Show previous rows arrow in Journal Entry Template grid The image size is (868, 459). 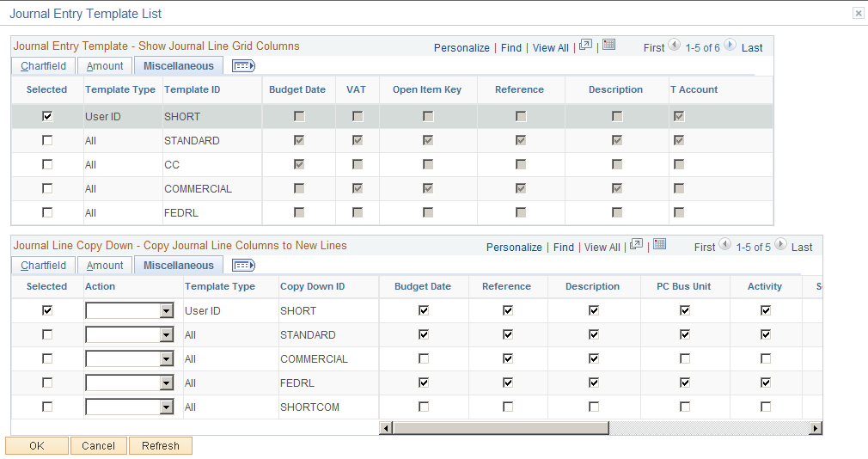[675, 45]
